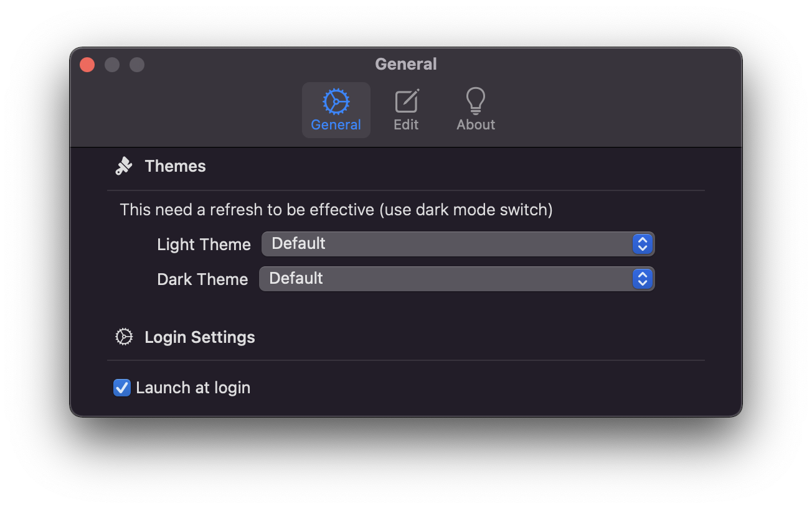
Task: Open the Light Theme dropdown menu
Action: click(458, 244)
